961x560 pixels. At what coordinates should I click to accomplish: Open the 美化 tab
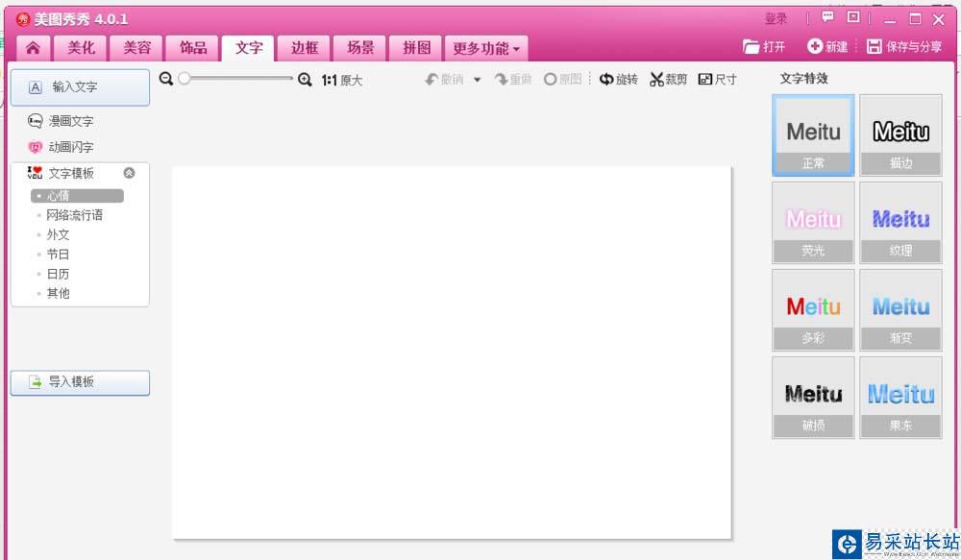81,48
